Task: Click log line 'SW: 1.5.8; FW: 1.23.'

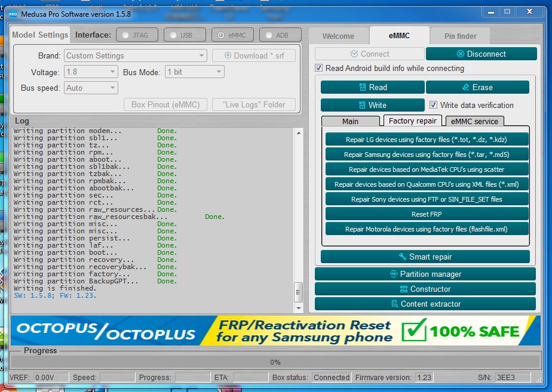Action: click(x=55, y=295)
